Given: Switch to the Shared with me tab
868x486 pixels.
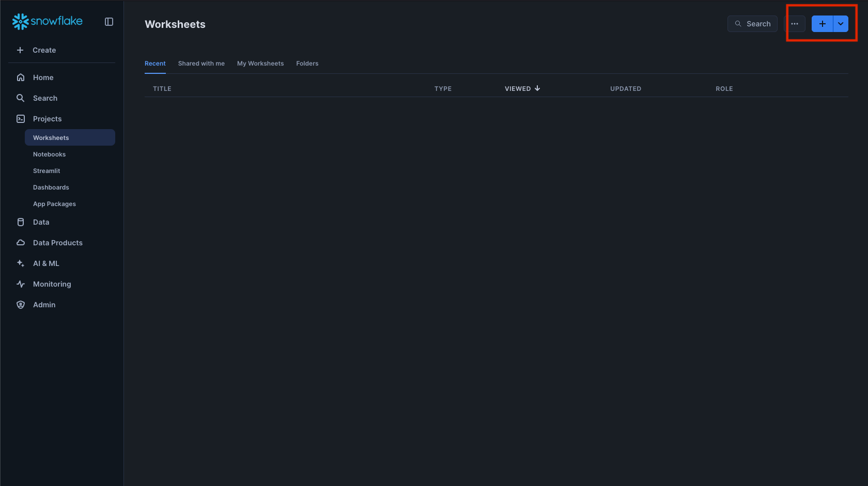Looking at the screenshot, I should [x=201, y=64].
